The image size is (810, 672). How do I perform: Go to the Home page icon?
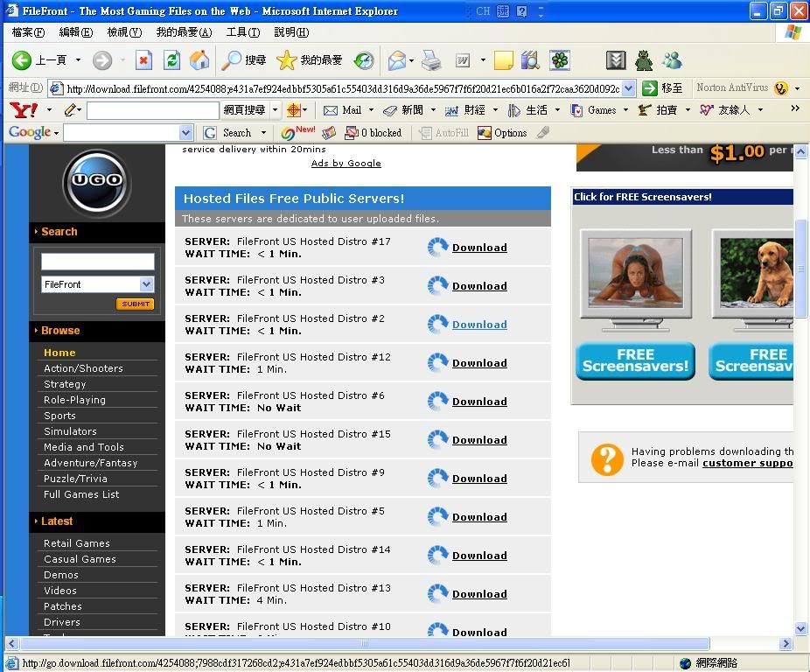(199, 60)
